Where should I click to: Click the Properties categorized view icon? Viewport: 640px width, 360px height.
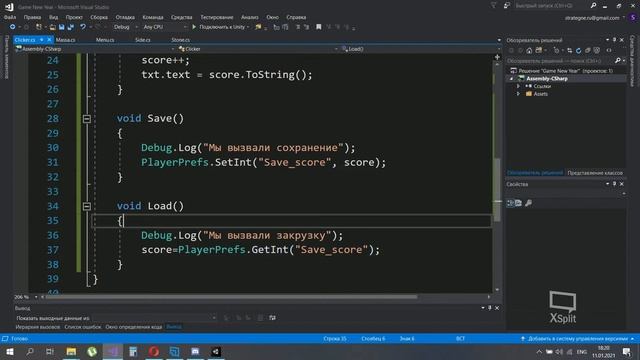[510, 203]
